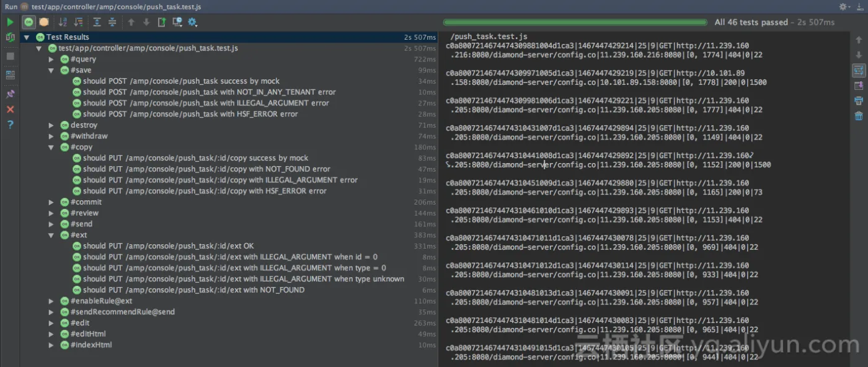Screen dimensions: 868x367
Task: Clear console with the trash icon
Action: [859, 116]
